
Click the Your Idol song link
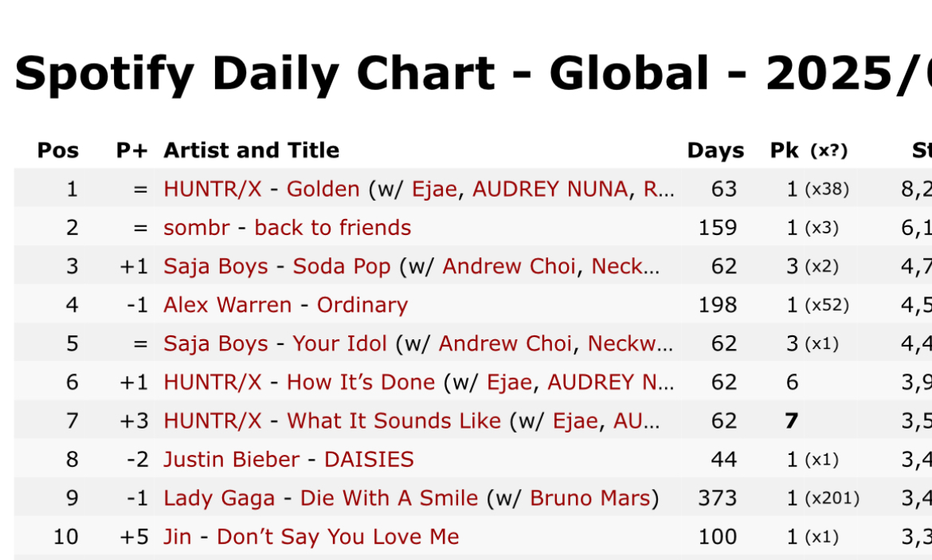pos(339,344)
